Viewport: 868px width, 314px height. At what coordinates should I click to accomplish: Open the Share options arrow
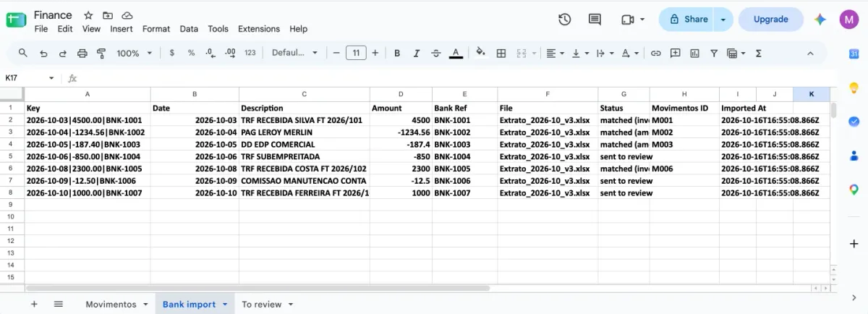tap(723, 20)
